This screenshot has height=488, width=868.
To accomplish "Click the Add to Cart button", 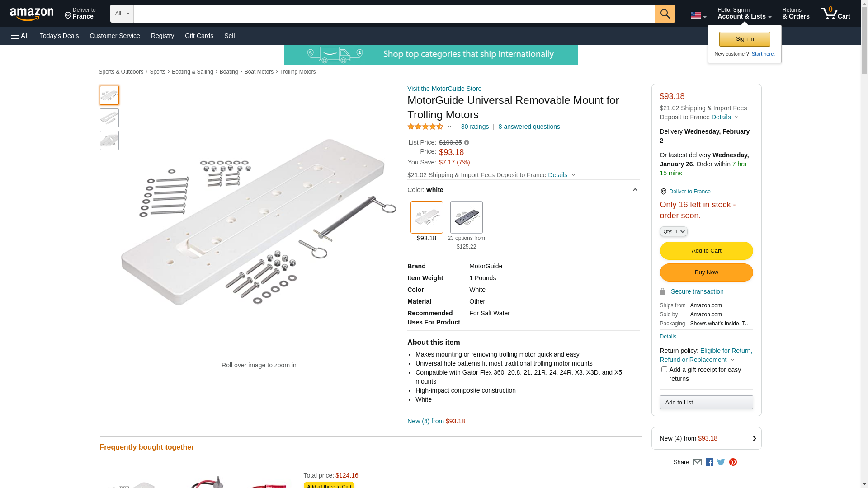I will (x=706, y=251).
